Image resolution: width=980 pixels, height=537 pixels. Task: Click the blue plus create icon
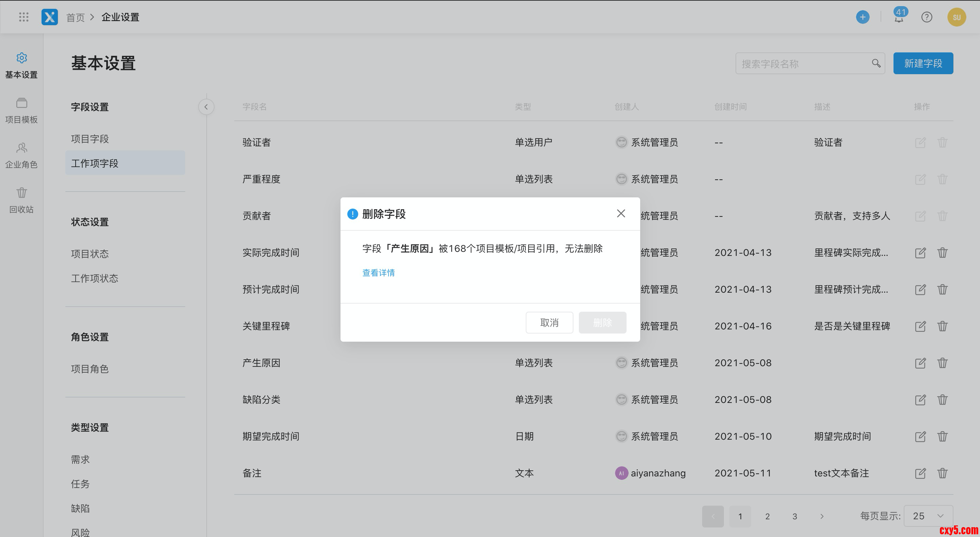[863, 17]
